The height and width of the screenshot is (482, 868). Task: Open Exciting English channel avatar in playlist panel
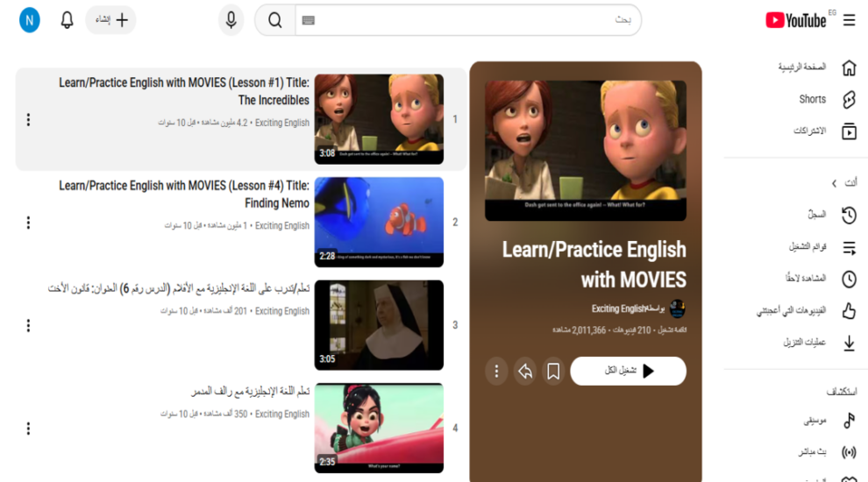[678, 308]
